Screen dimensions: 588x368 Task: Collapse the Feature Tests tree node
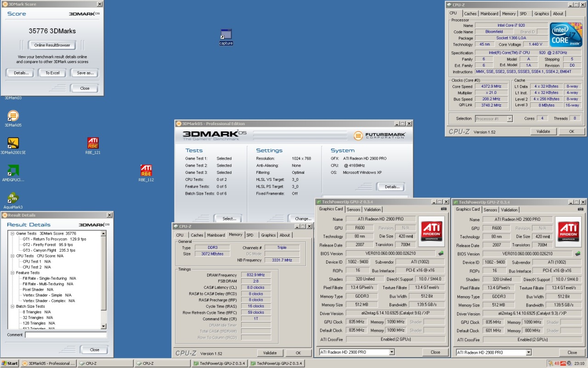pos(12,272)
